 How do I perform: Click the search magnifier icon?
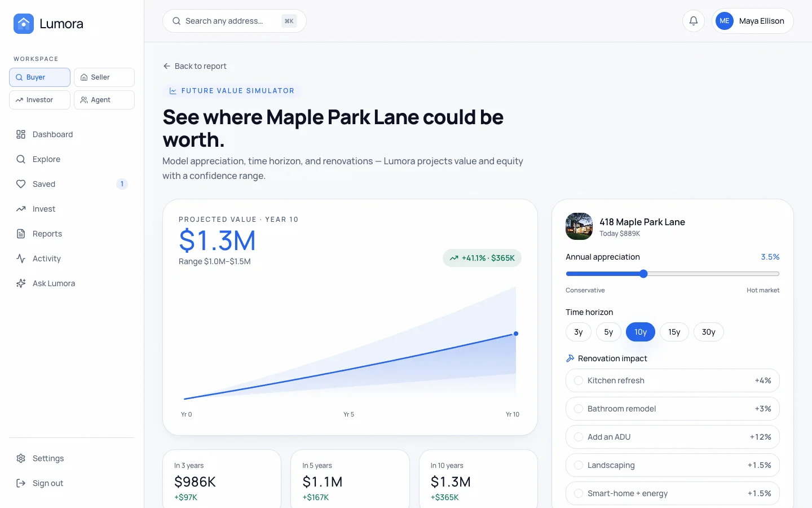tap(176, 21)
